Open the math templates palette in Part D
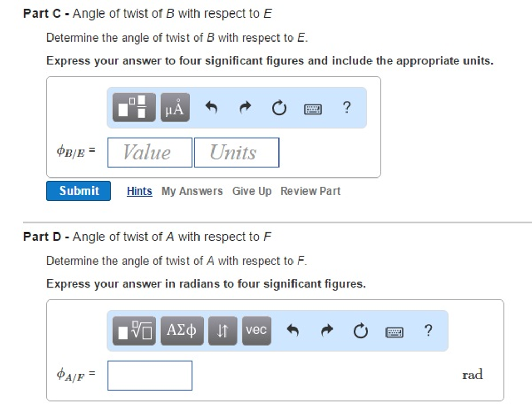532x411 pixels. point(133,331)
